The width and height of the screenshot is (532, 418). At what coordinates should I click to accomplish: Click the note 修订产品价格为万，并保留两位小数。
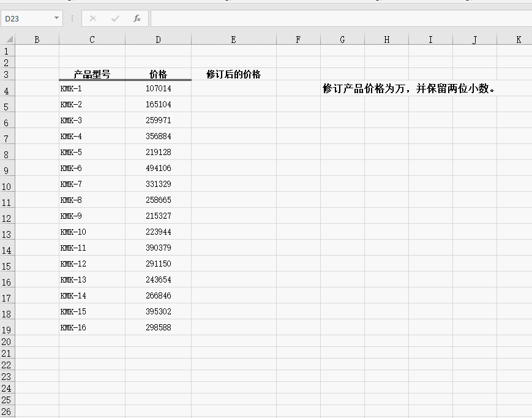click(x=409, y=88)
